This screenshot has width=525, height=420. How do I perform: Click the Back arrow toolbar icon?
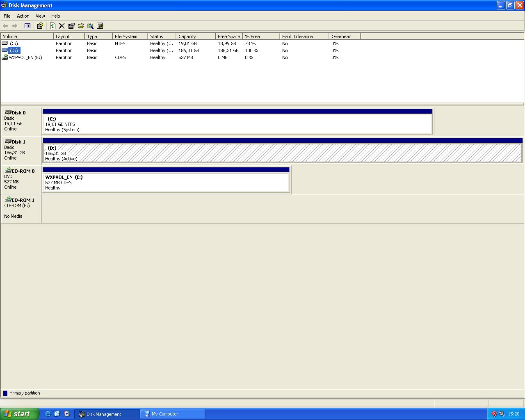tap(5, 26)
